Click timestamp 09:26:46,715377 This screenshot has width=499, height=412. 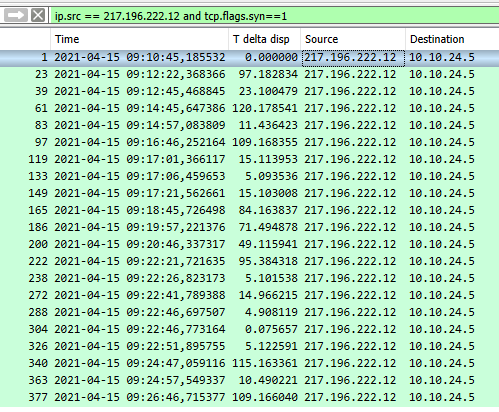point(176,397)
